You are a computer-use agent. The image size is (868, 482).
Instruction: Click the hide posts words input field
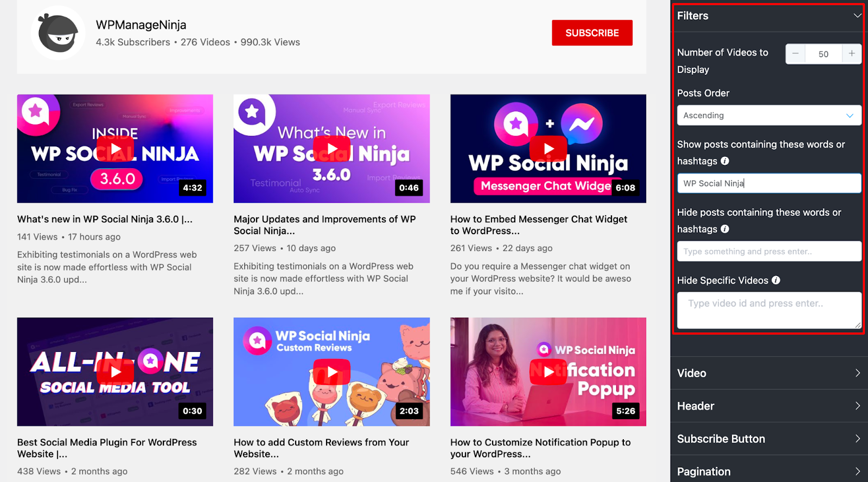[769, 252]
